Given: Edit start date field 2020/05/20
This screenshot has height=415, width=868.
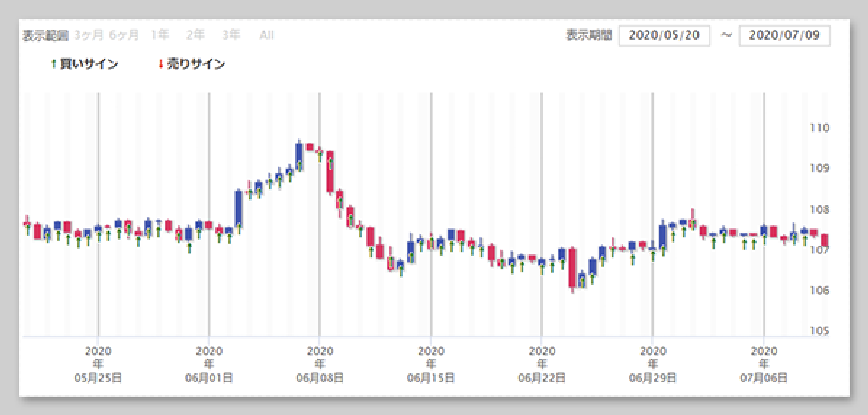Looking at the screenshot, I should coord(664,35).
